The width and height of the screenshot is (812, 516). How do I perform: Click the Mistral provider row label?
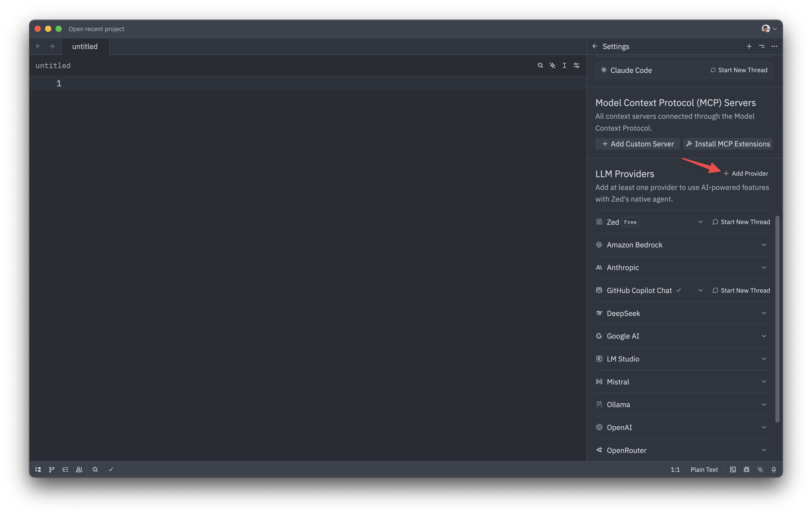pos(618,382)
